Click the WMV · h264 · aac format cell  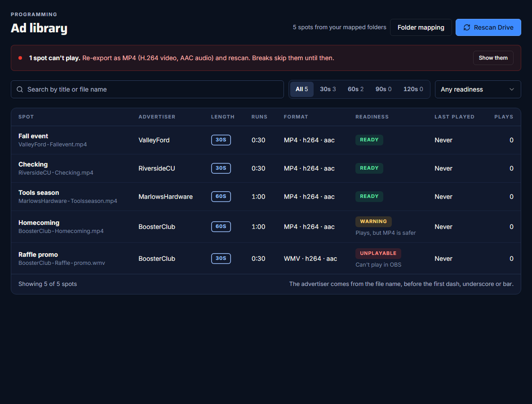(x=310, y=259)
